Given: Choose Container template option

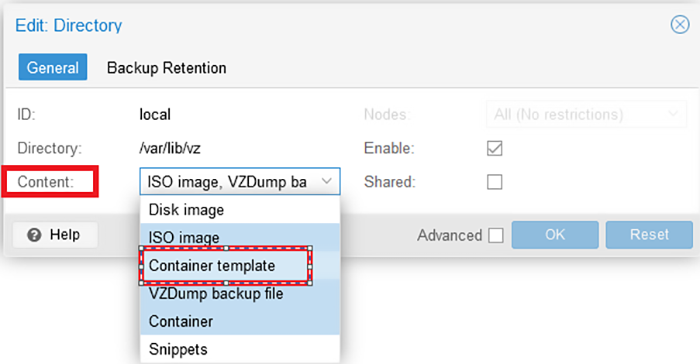Looking at the screenshot, I should pos(240,266).
